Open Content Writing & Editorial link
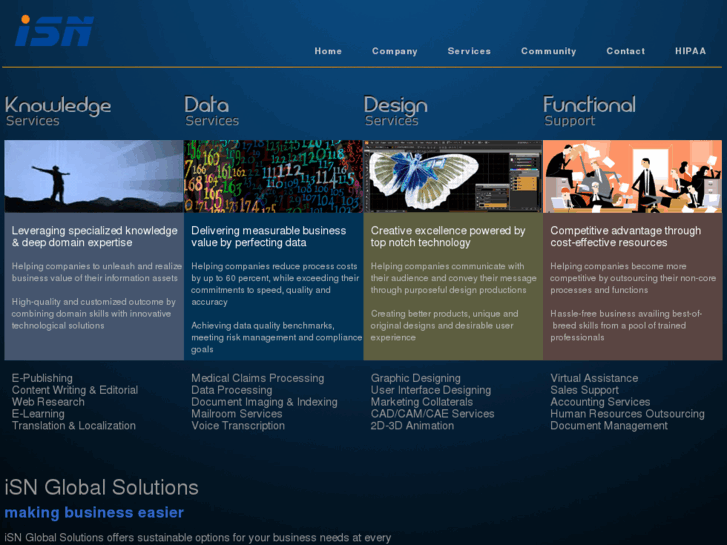 coord(75,390)
